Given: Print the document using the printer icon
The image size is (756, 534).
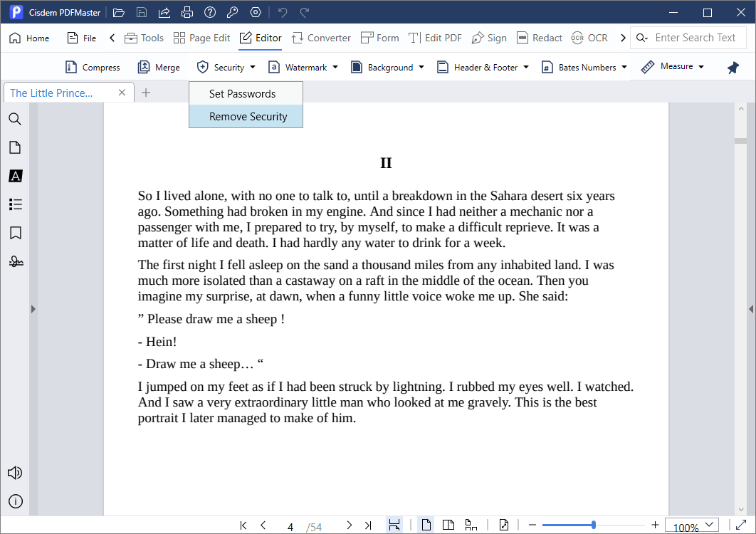Looking at the screenshot, I should pyautogui.click(x=187, y=13).
